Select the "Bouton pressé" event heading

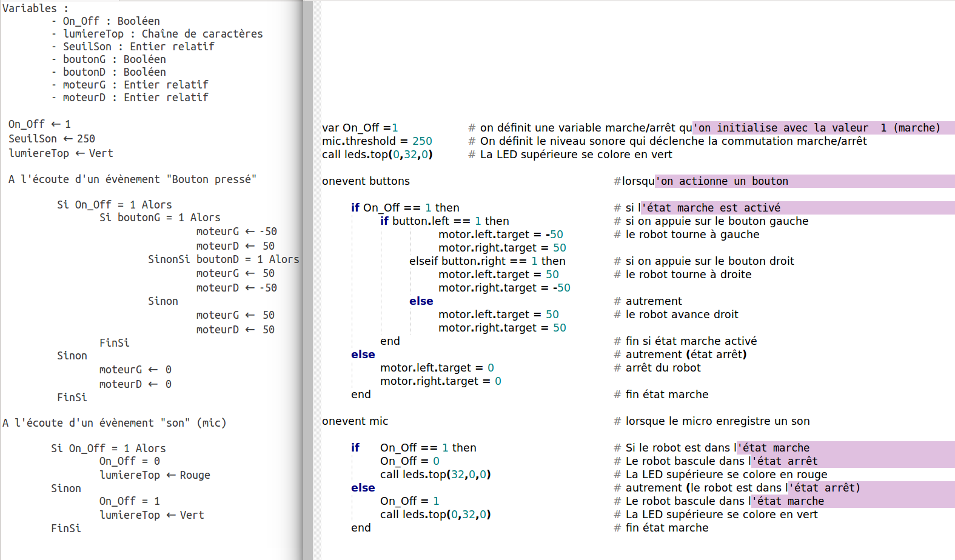(x=132, y=179)
